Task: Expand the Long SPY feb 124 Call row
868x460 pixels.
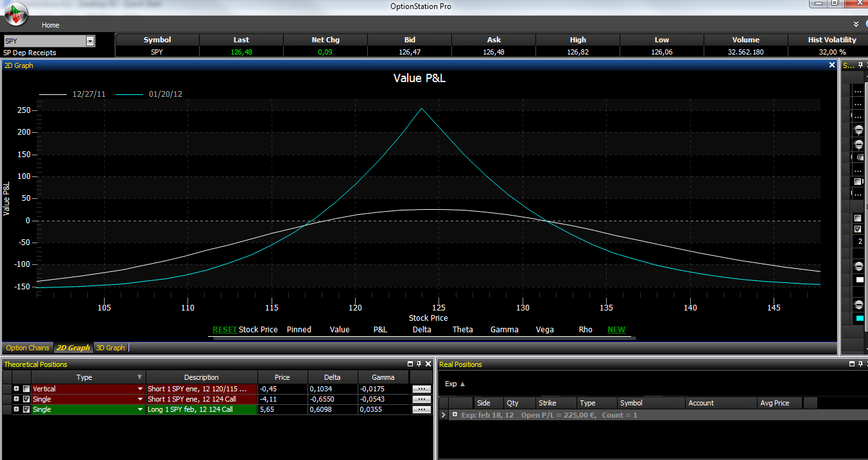Action: click(x=17, y=409)
